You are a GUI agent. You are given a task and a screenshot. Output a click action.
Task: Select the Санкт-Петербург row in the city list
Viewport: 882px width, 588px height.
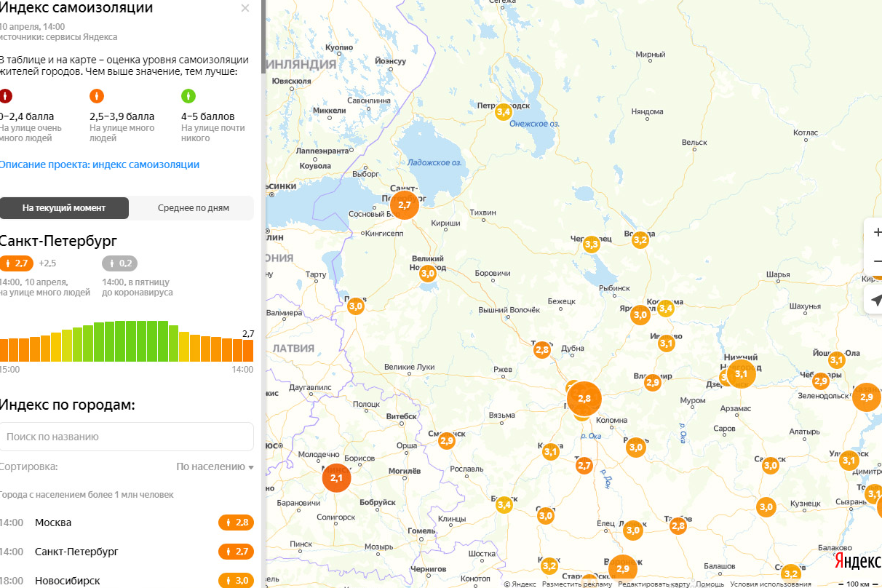click(127, 552)
